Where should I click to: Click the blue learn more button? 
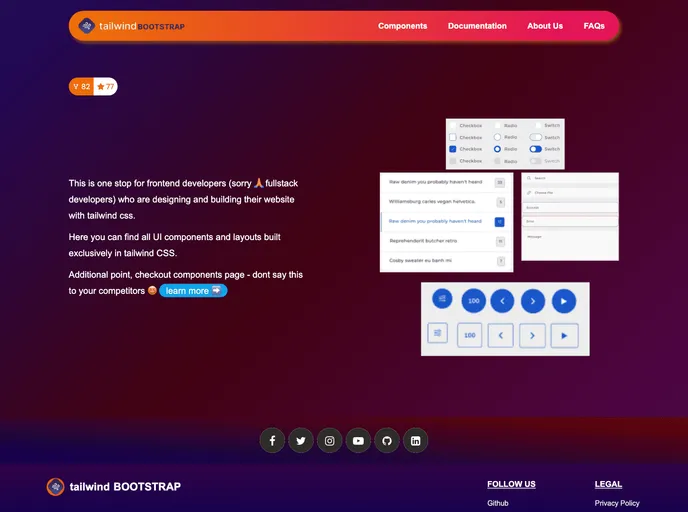193,290
